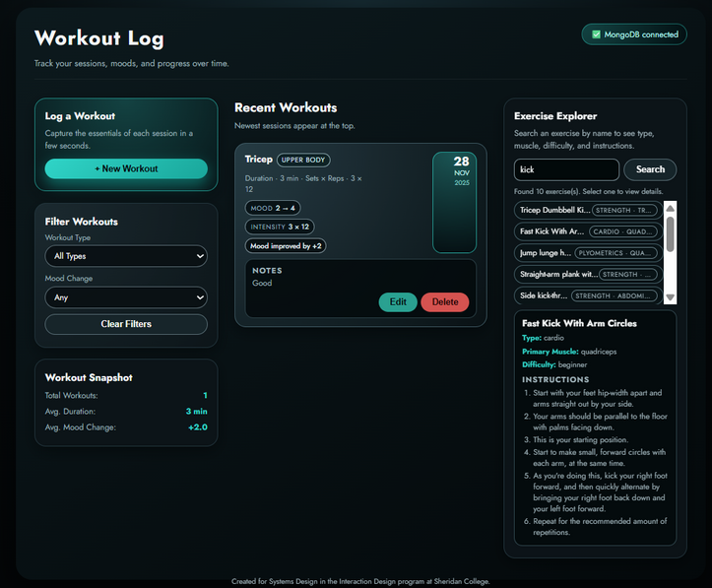
Task: Click the UPPER BODY tag on Tricep workout
Action: [x=303, y=160]
